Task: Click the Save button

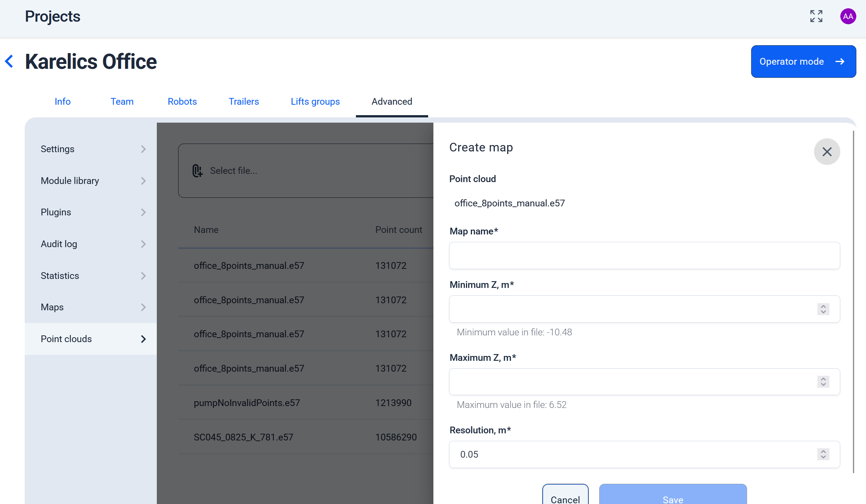Action: tap(673, 497)
